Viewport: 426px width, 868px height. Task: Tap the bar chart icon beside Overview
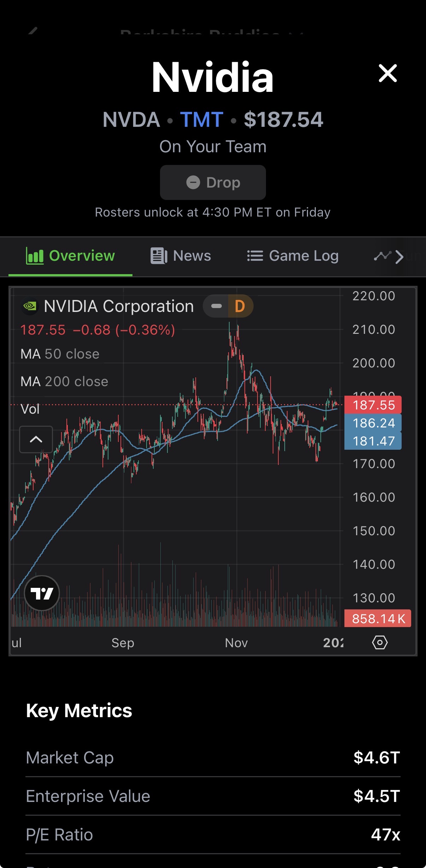tap(35, 256)
